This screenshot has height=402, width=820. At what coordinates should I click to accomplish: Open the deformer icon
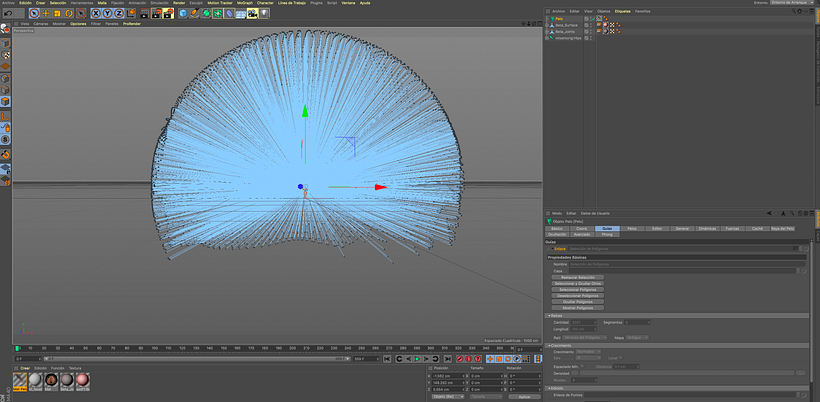(x=229, y=13)
